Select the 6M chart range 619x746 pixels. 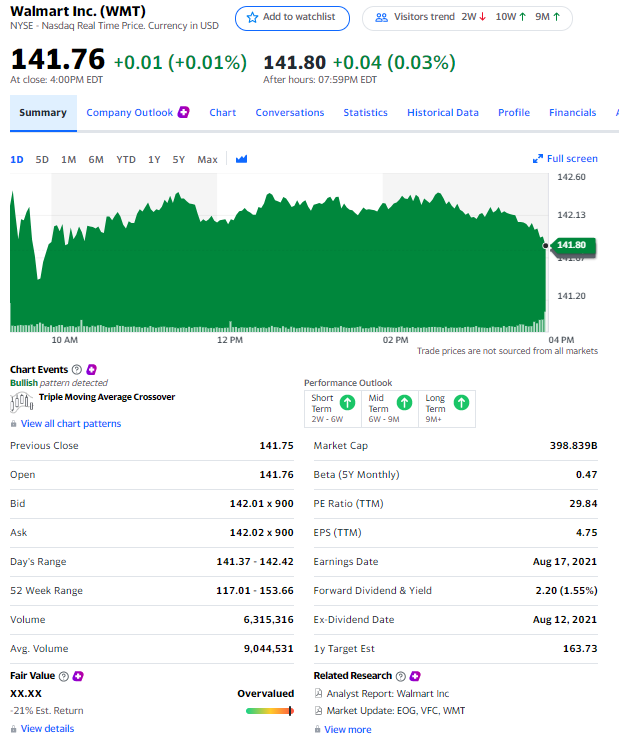pyautogui.click(x=96, y=159)
